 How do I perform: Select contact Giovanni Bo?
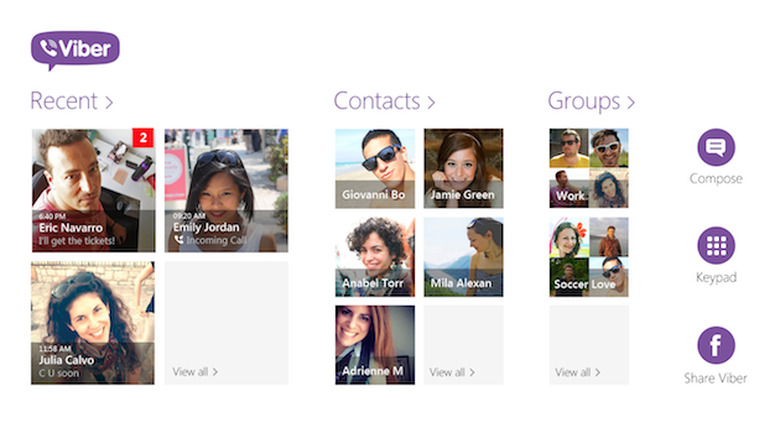(375, 168)
